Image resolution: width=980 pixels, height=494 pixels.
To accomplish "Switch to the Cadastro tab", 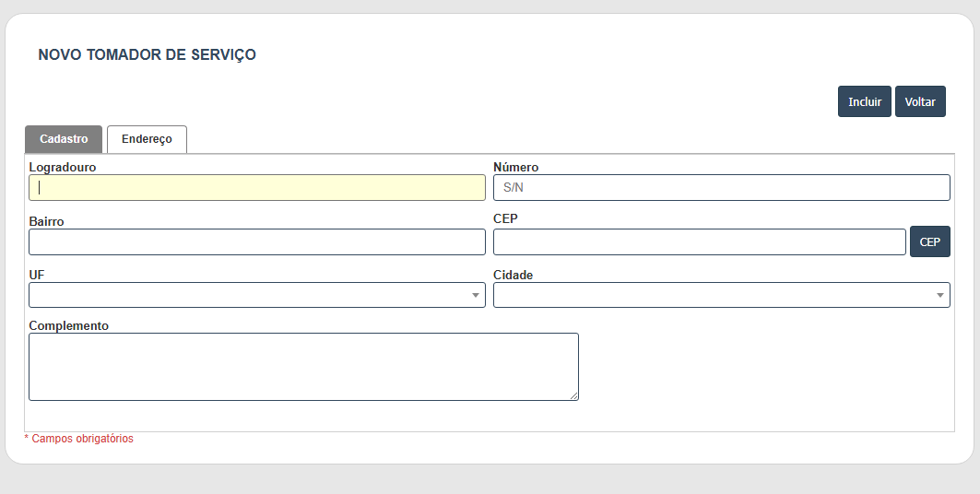I will click(x=63, y=139).
